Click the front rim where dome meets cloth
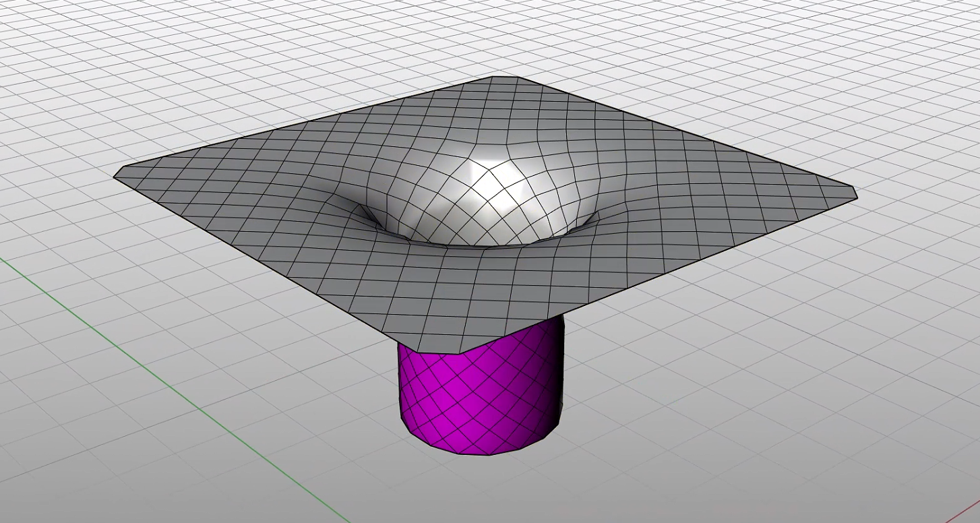This screenshot has height=523, width=980. 485,245
